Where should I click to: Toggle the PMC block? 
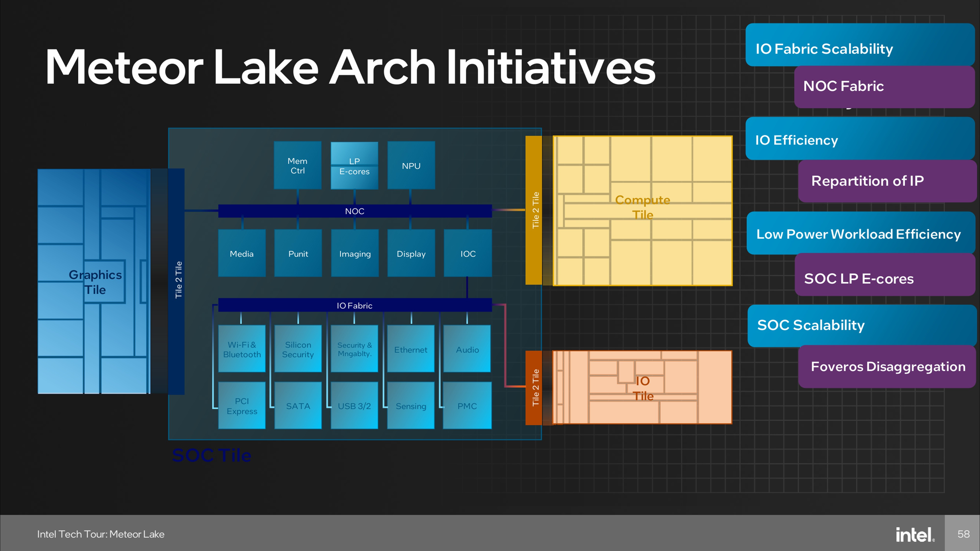click(x=467, y=406)
